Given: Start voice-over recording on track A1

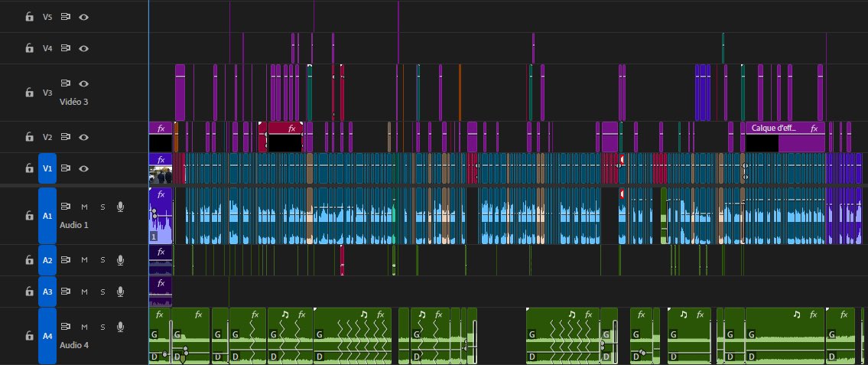Looking at the screenshot, I should [x=120, y=207].
